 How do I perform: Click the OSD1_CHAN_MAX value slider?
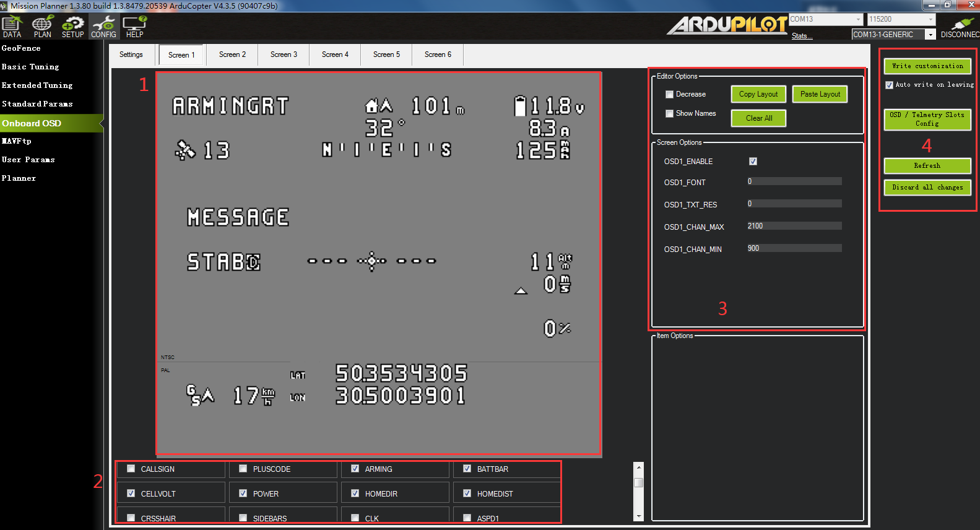[x=794, y=226]
